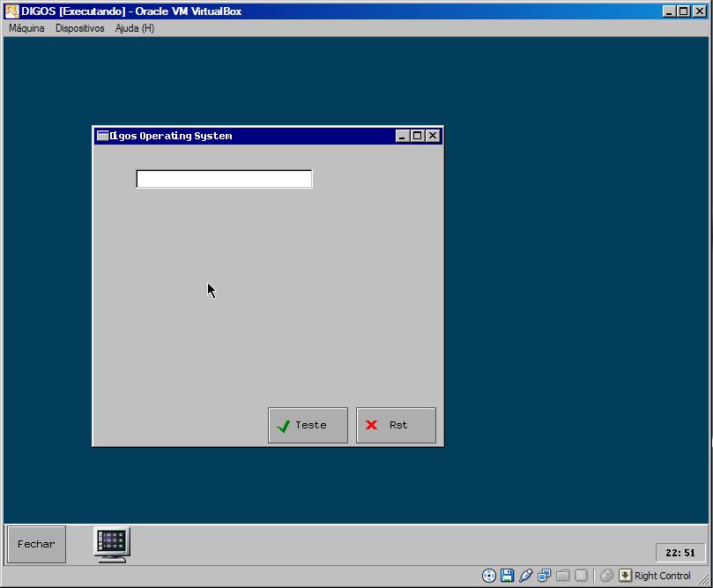
Task: Click the Rst button
Action: pos(396,425)
